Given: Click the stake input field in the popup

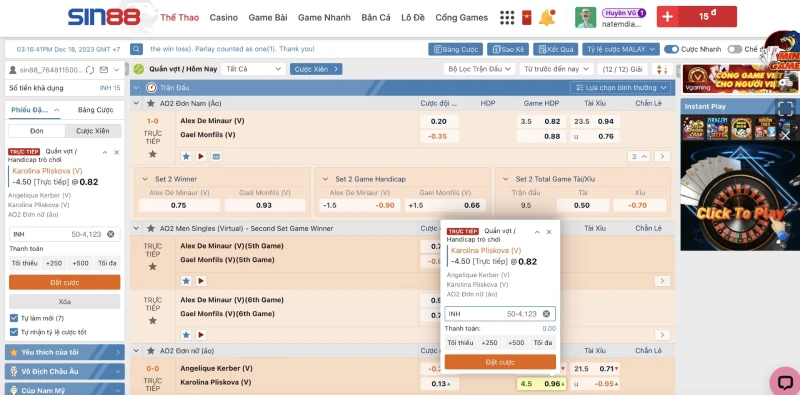Looking at the screenshot, I should 500,314.
